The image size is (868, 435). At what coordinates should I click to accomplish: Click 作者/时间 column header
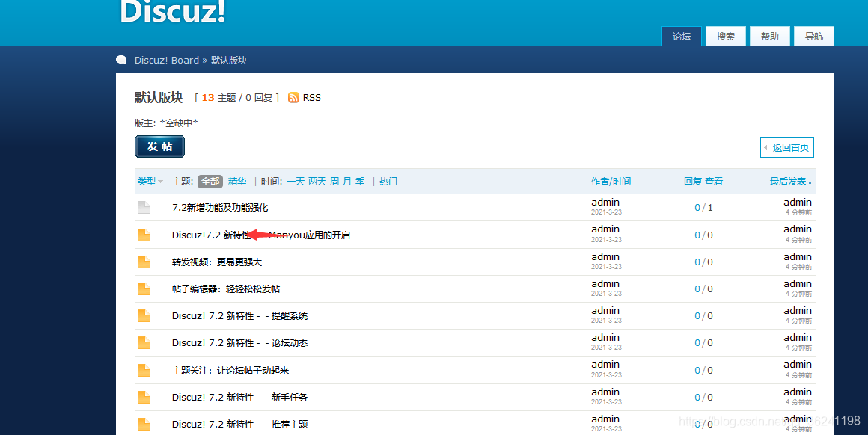[x=611, y=182]
